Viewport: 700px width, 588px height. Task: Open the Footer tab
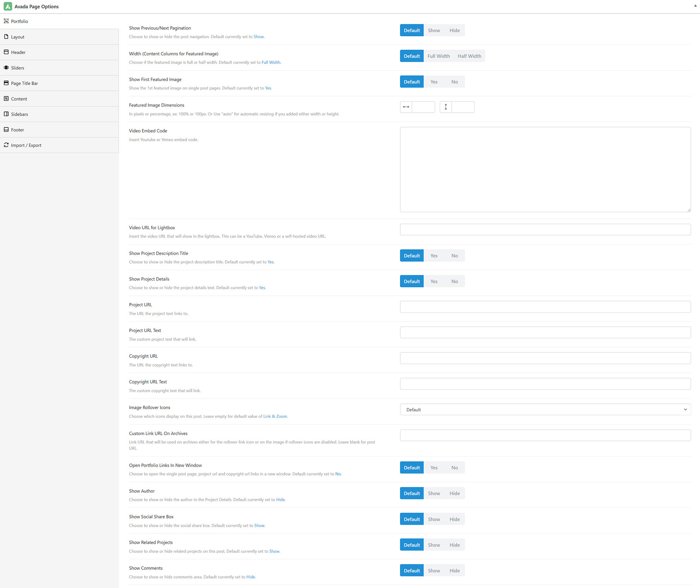(59, 130)
